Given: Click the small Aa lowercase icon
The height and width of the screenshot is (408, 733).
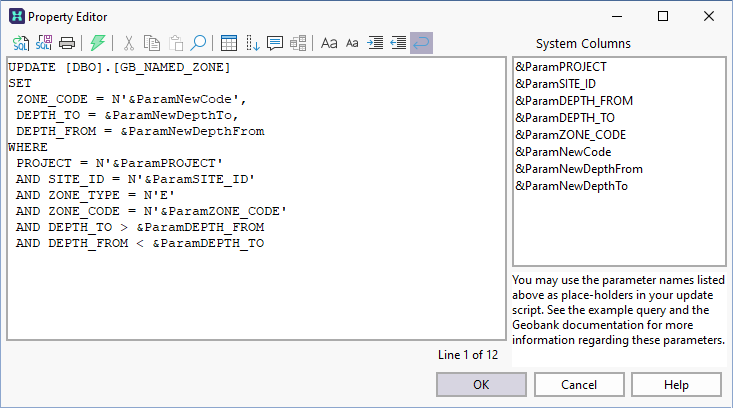Looking at the screenshot, I should [352, 43].
